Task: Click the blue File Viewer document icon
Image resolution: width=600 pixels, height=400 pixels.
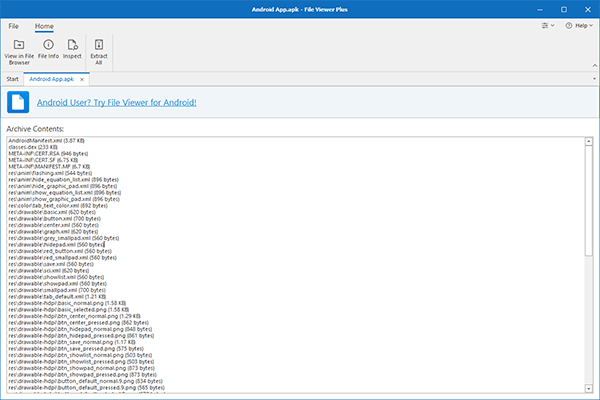Action: point(18,102)
